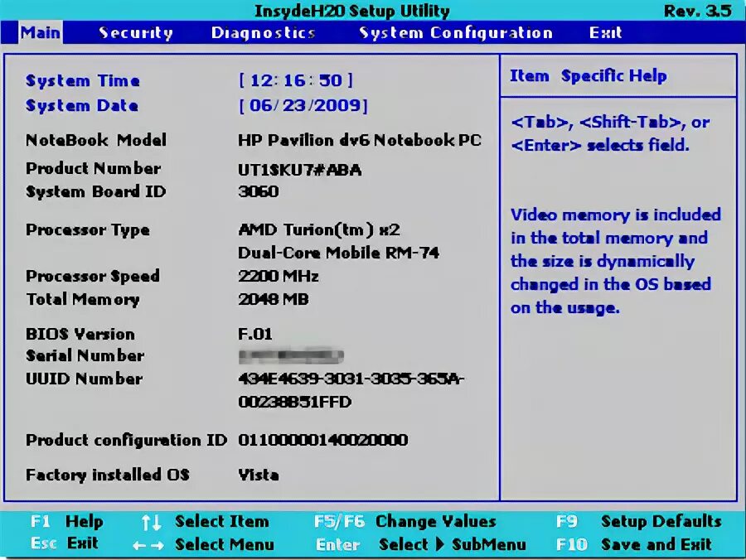Click the Enter Select SubMenu hint
The image size is (746, 560).
point(420,544)
